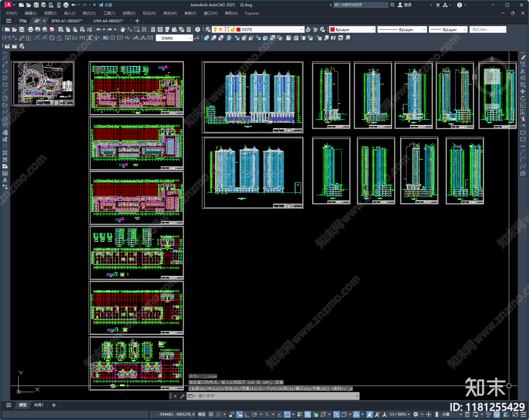Switch to the 布局1 layout tab

click(39, 405)
